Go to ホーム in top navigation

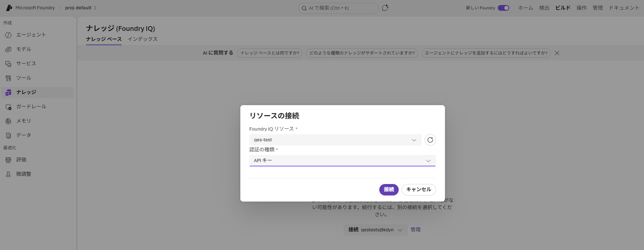pyautogui.click(x=525, y=8)
